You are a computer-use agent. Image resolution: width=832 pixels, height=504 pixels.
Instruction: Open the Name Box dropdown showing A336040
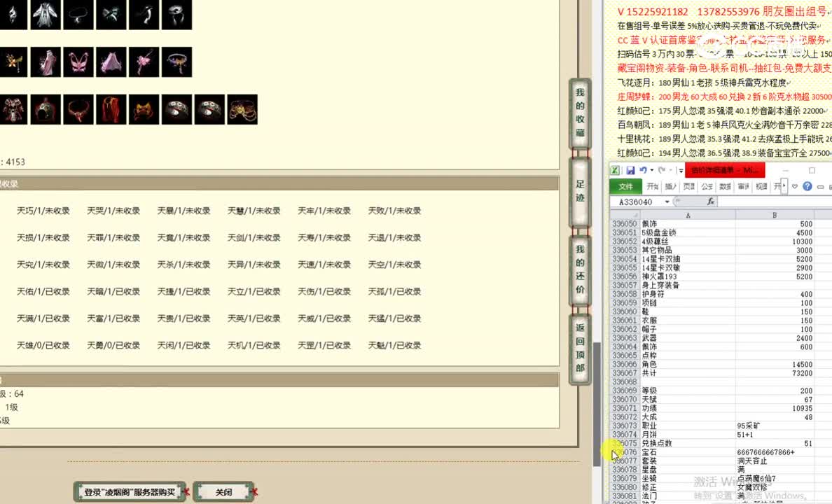[x=666, y=200]
